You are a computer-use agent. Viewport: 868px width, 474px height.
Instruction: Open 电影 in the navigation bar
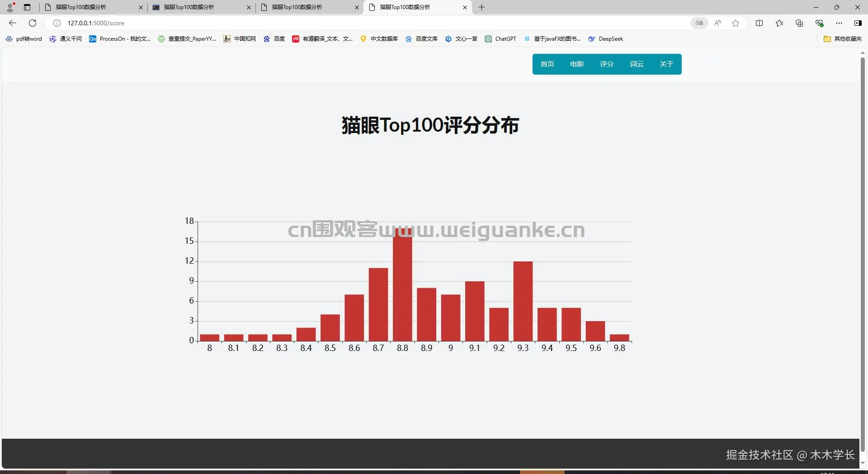coord(577,64)
